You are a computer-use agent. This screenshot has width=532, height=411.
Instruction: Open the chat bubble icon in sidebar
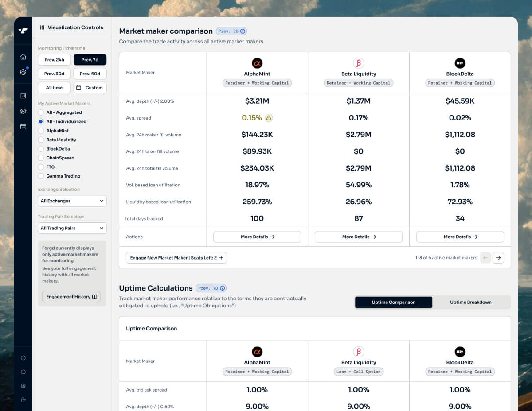[23, 372]
